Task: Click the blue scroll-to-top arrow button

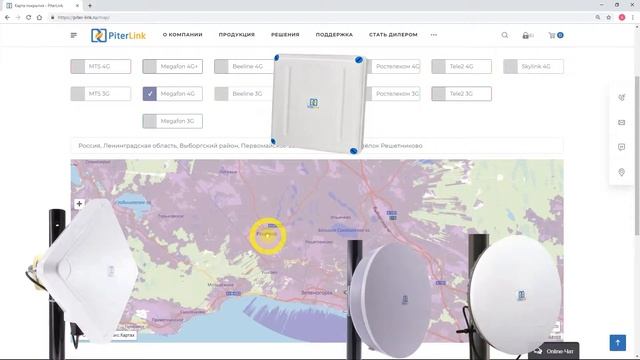Action: (x=618, y=342)
